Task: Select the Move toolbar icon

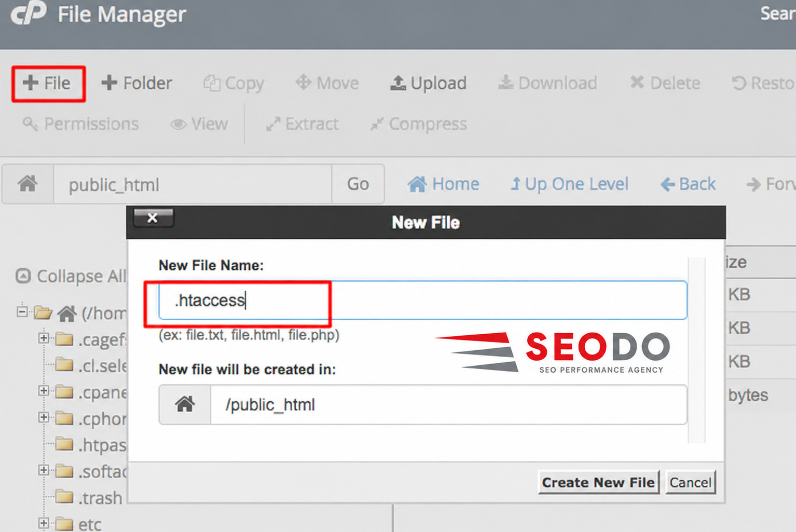Action: [303, 83]
